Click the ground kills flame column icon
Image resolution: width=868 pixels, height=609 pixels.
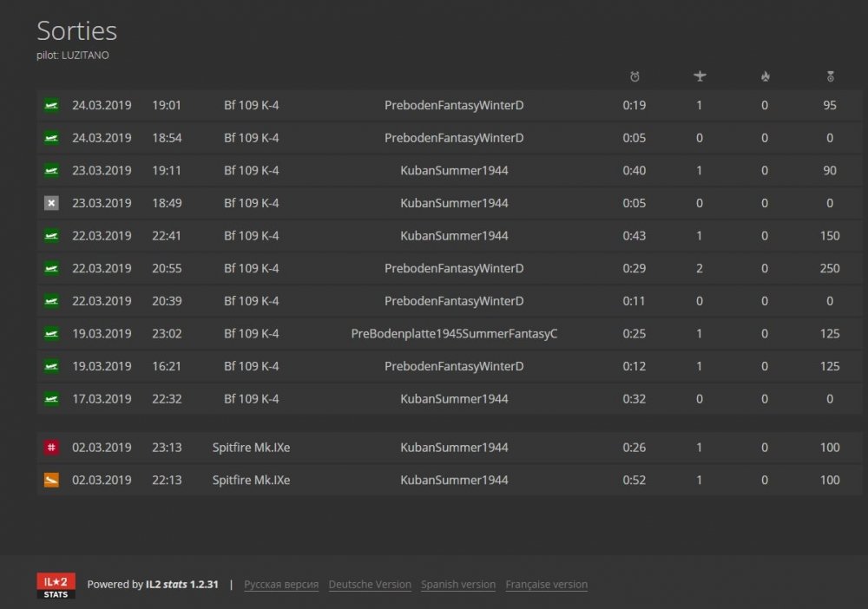765,76
